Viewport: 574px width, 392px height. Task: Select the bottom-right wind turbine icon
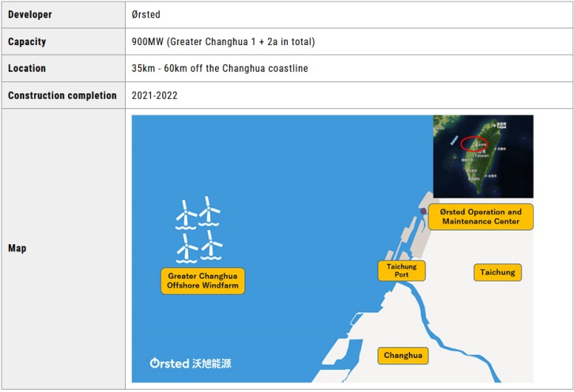pyautogui.click(x=212, y=245)
